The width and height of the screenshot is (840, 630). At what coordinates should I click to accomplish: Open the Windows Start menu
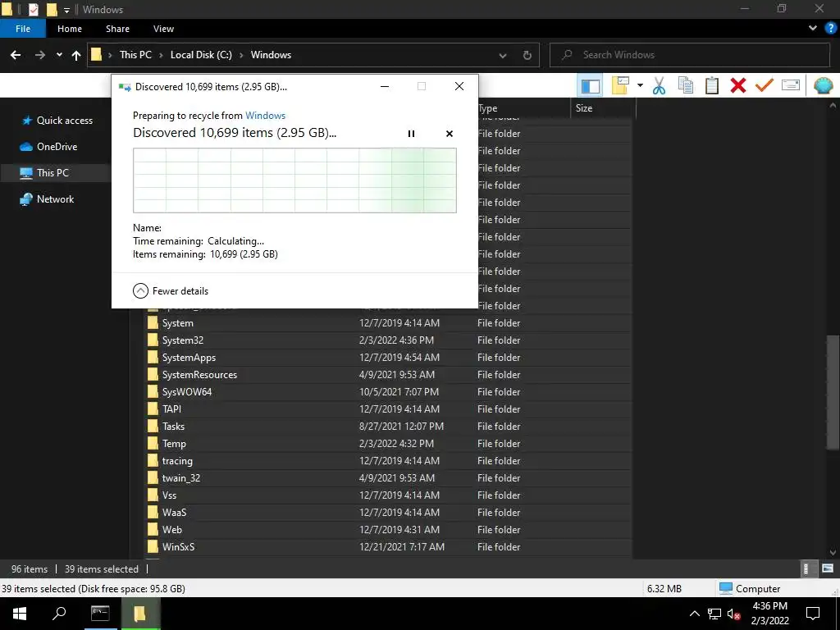(x=20, y=614)
